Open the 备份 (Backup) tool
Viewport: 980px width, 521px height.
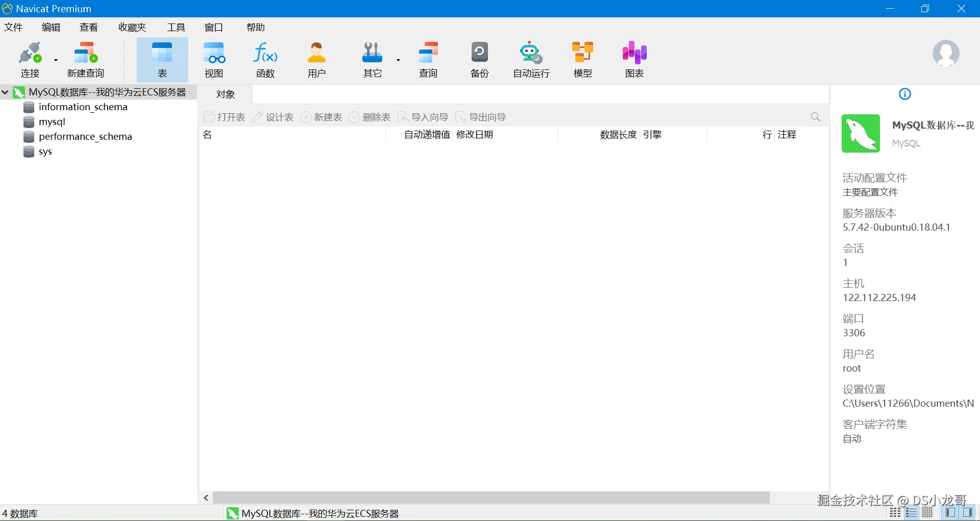(479, 60)
